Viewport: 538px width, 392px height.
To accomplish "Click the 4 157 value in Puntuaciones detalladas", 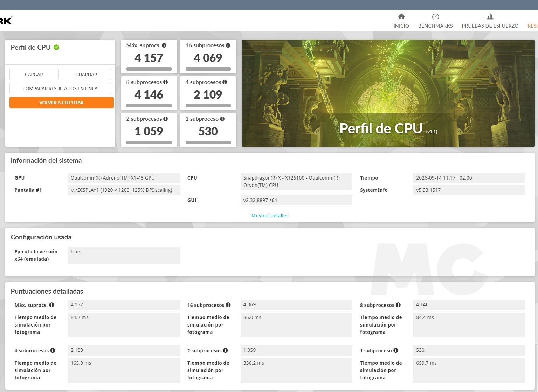I will point(124,305).
